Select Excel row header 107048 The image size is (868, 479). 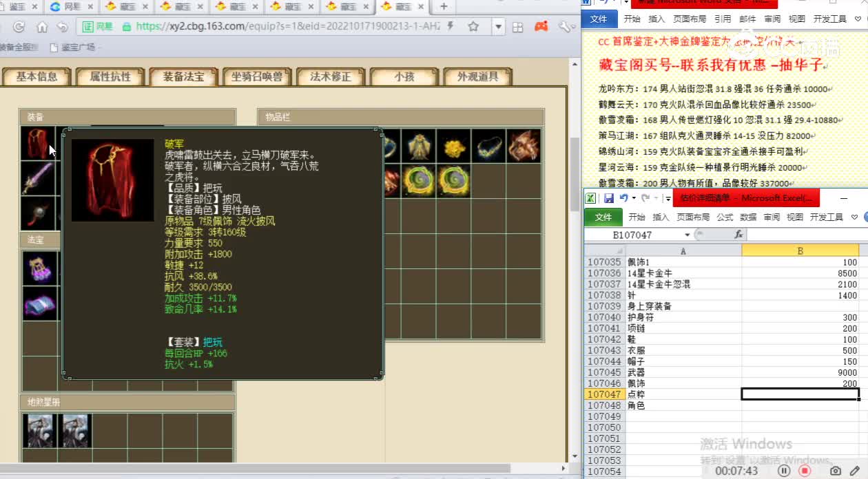(604, 405)
